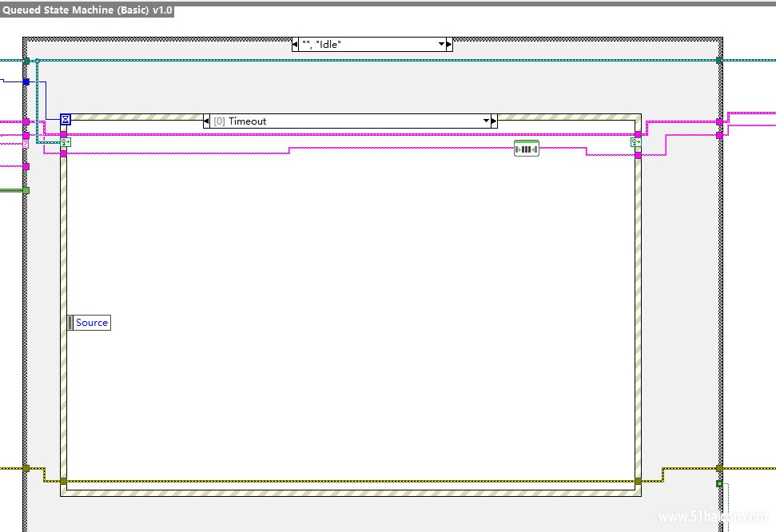
Task: Select the lower magenta tunnel on the event structure's right border
Action: click(638, 156)
